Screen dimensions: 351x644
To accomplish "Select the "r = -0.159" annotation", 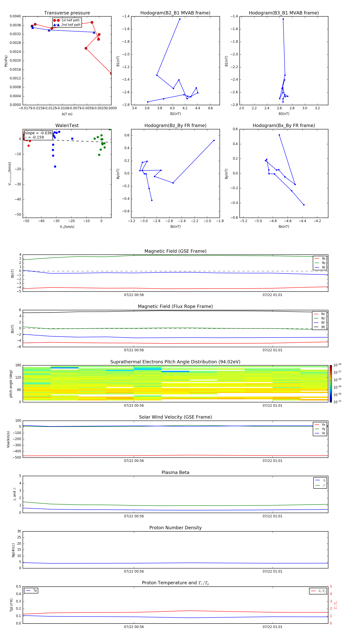I will pos(35,137).
